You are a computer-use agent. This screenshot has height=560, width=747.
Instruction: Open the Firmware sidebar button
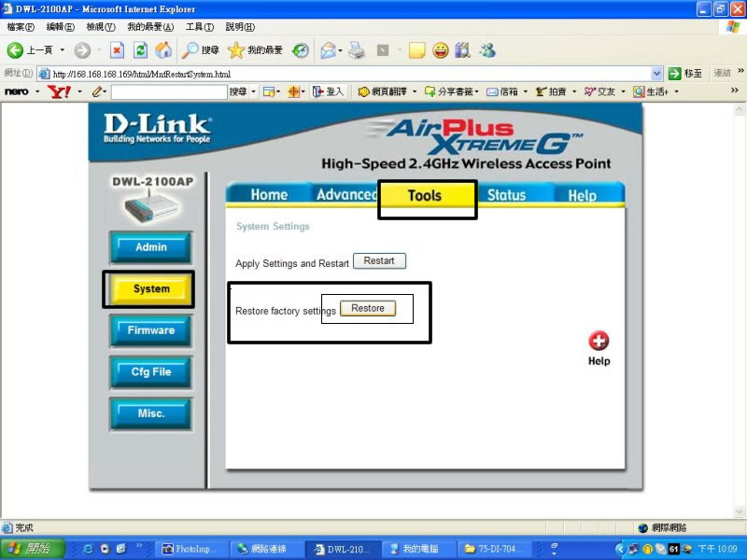(x=151, y=330)
